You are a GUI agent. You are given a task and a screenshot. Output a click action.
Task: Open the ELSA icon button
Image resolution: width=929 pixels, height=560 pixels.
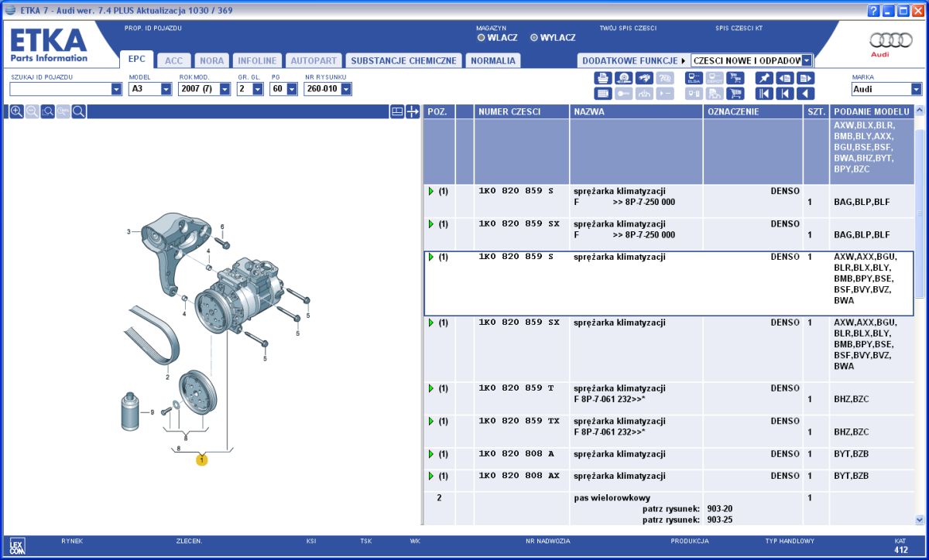click(x=694, y=78)
